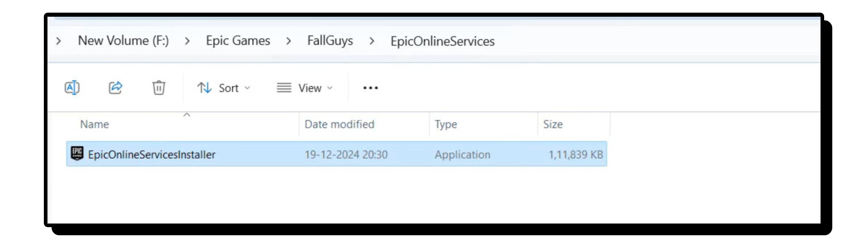Expand chevron after New Volume (F:)
The height and width of the screenshot is (247, 868).
click(x=187, y=41)
